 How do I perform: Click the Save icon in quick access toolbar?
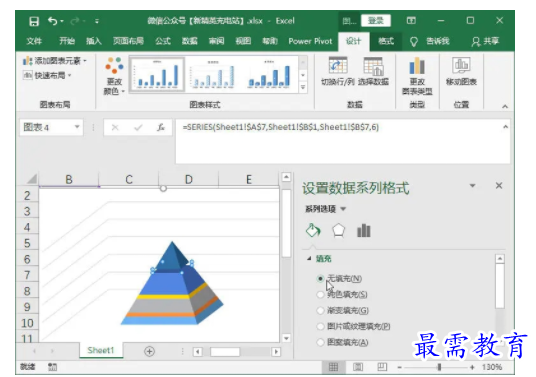tap(34, 22)
